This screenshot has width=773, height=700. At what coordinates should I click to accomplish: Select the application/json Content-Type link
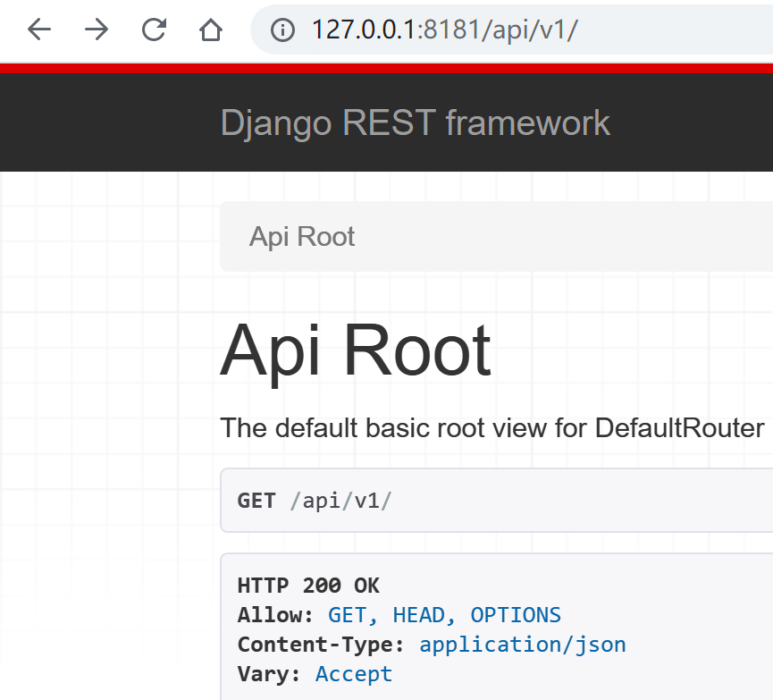[523, 644]
